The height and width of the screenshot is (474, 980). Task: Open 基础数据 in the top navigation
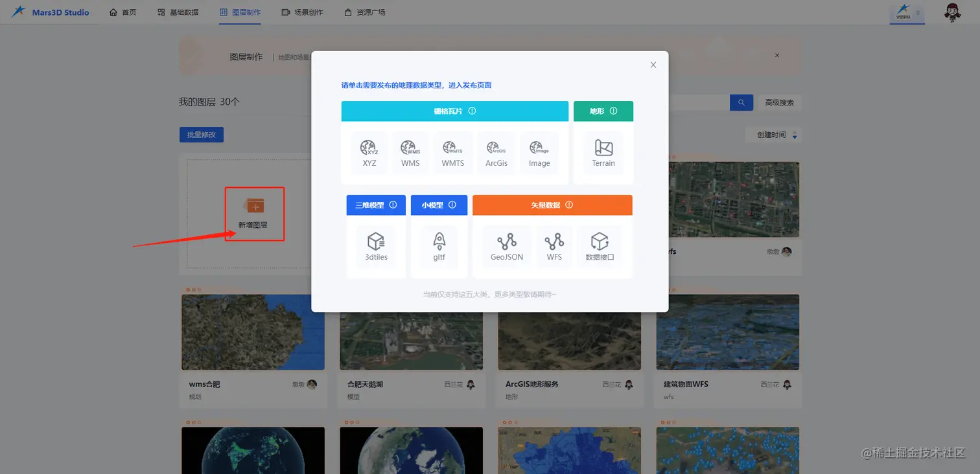178,12
